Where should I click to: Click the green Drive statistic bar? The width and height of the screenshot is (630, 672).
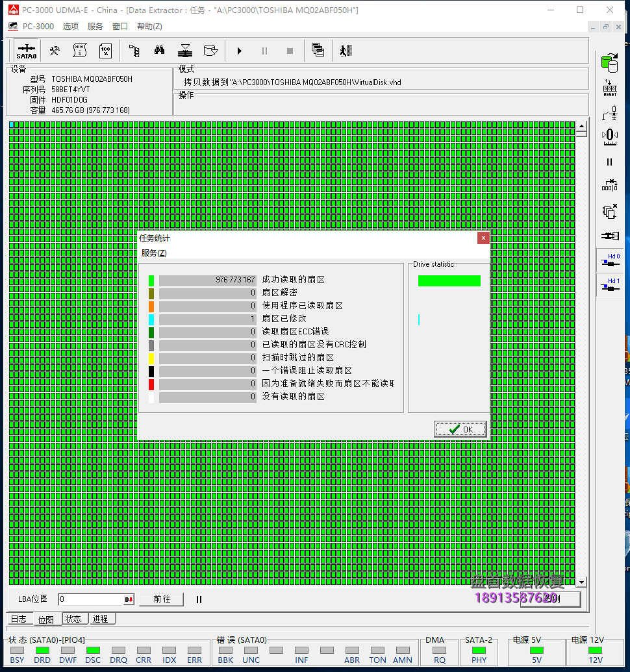coord(449,280)
